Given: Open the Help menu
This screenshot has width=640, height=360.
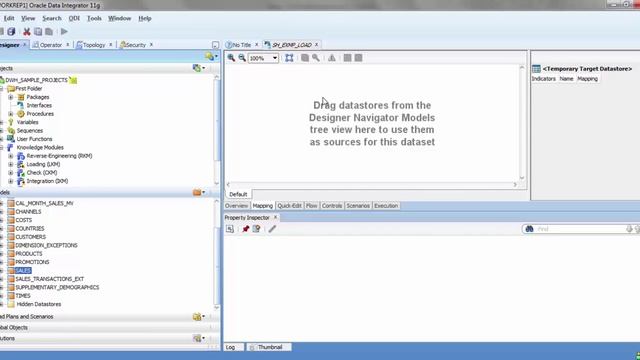Looking at the screenshot, I should (x=145, y=18).
